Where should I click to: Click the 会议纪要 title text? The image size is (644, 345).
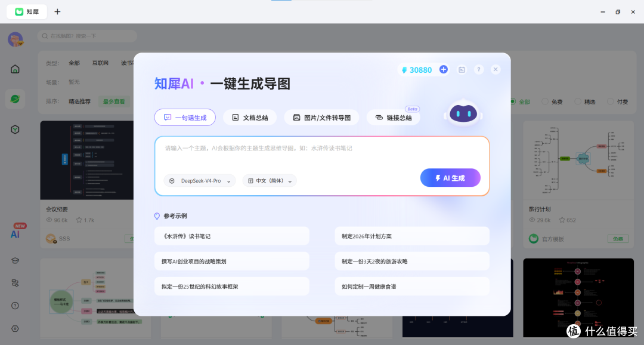tap(57, 210)
